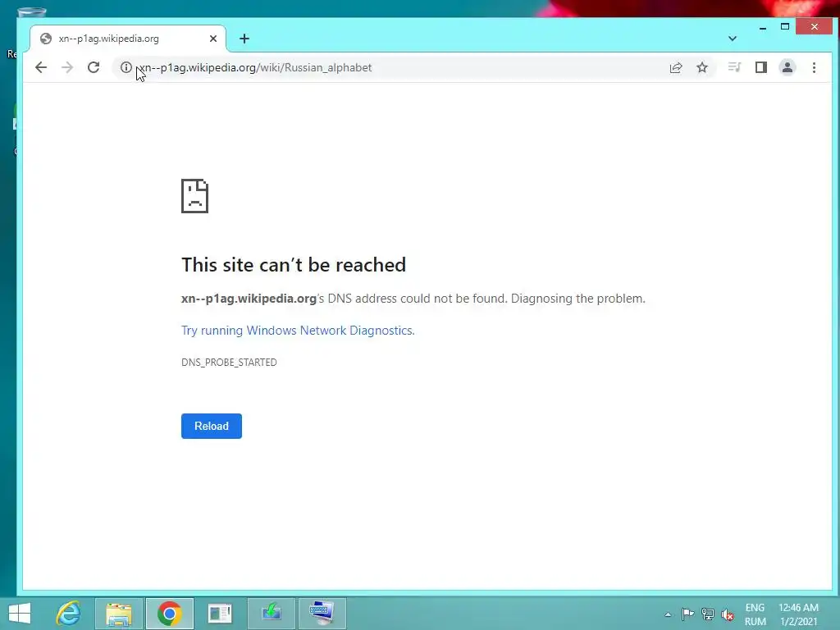Try running Windows Network Diagnostics link
The height and width of the screenshot is (630, 840).
298,331
